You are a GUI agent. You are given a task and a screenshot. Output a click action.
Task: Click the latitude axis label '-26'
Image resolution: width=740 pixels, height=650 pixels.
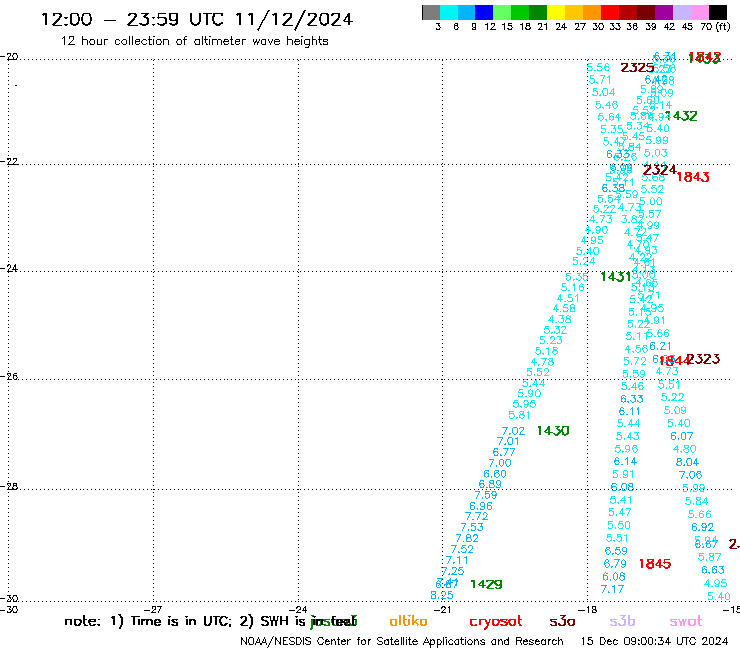point(9,377)
